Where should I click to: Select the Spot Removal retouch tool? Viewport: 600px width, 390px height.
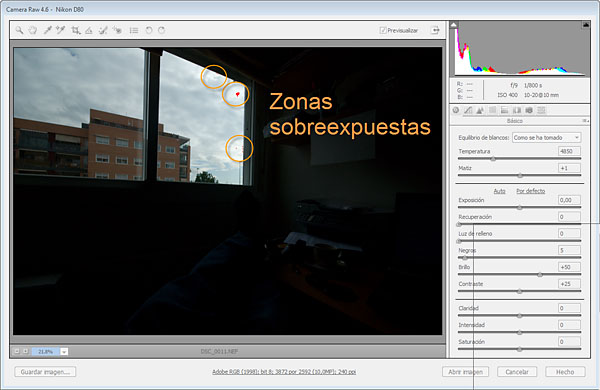coord(103,30)
